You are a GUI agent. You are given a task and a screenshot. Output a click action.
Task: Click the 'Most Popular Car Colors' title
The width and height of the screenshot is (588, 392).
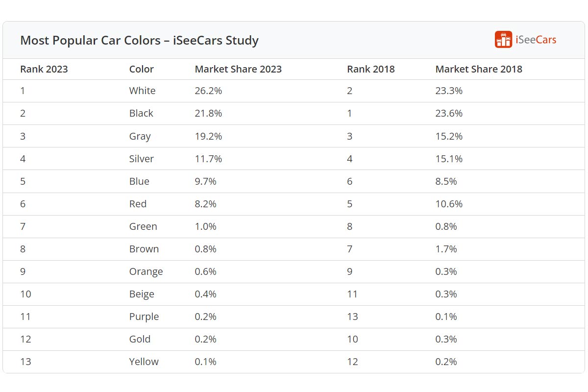[x=139, y=40]
